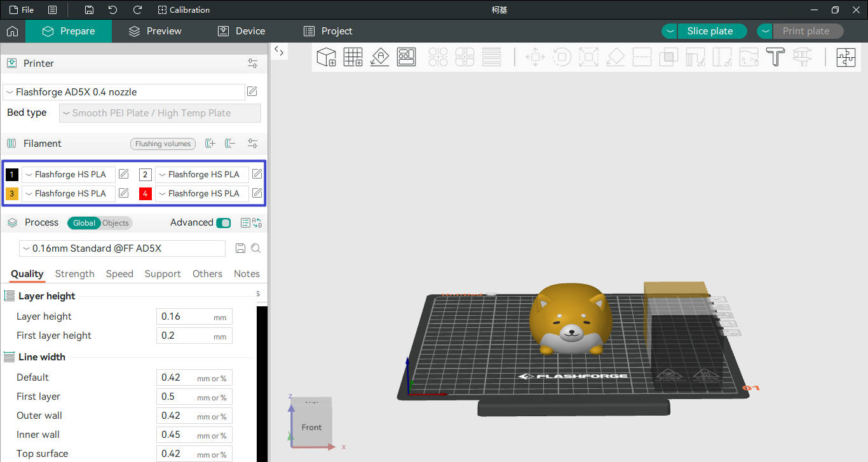Open filament 4 Flashforge HS PLA dropdown
This screenshot has width=868, height=462.
(x=202, y=193)
